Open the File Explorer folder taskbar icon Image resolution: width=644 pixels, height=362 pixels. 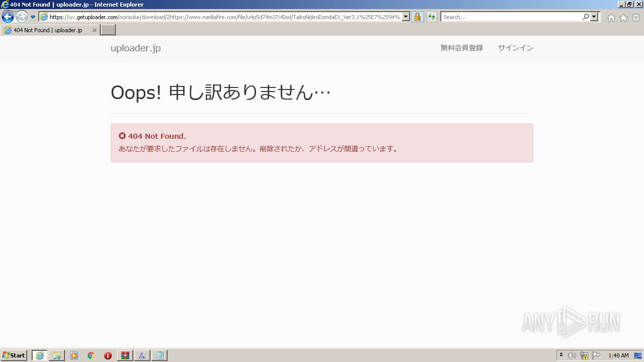(57, 355)
